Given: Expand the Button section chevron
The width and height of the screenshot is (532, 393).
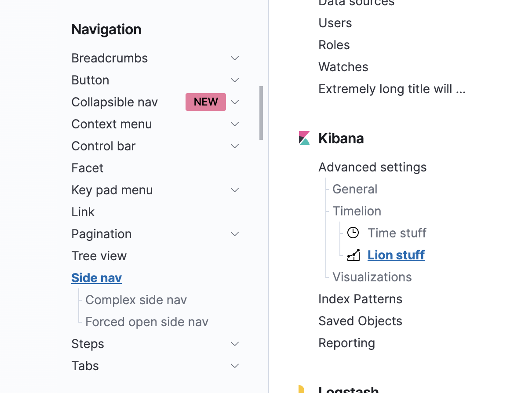Looking at the screenshot, I should click(x=235, y=80).
